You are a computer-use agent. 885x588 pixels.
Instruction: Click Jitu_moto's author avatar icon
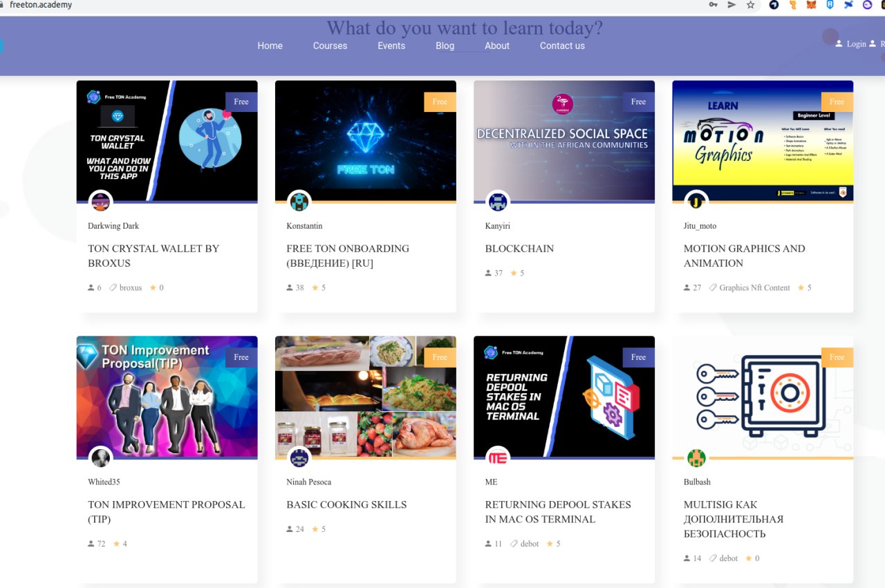(696, 202)
